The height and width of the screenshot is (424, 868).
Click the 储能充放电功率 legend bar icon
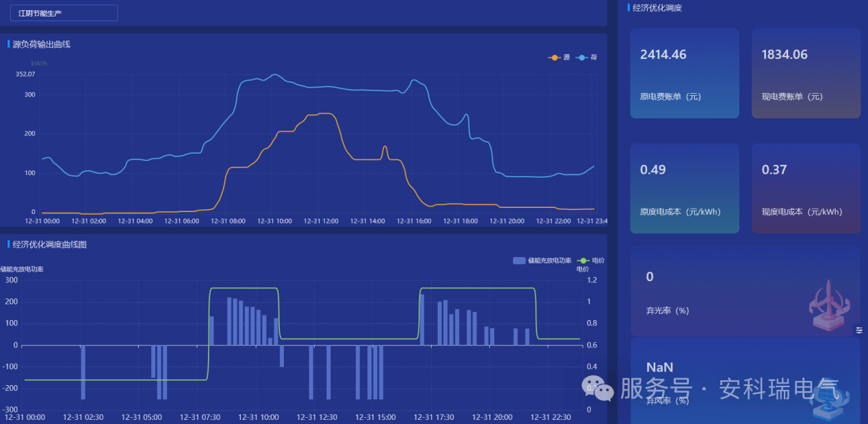click(x=519, y=261)
